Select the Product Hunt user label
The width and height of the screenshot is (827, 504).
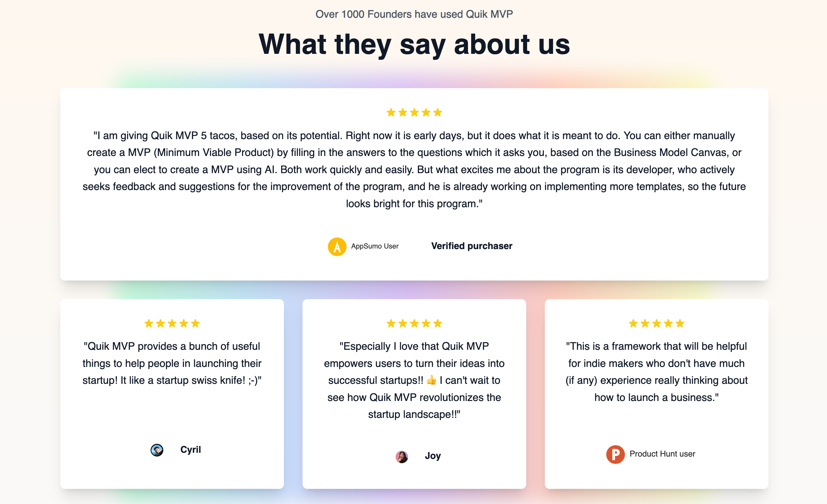click(662, 454)
